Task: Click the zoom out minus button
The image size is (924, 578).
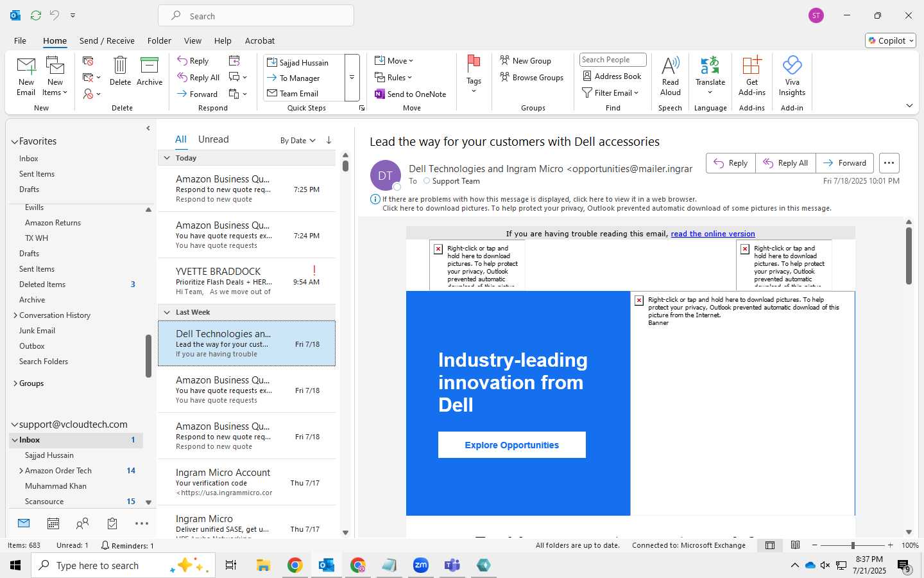Action: (815, 545)
